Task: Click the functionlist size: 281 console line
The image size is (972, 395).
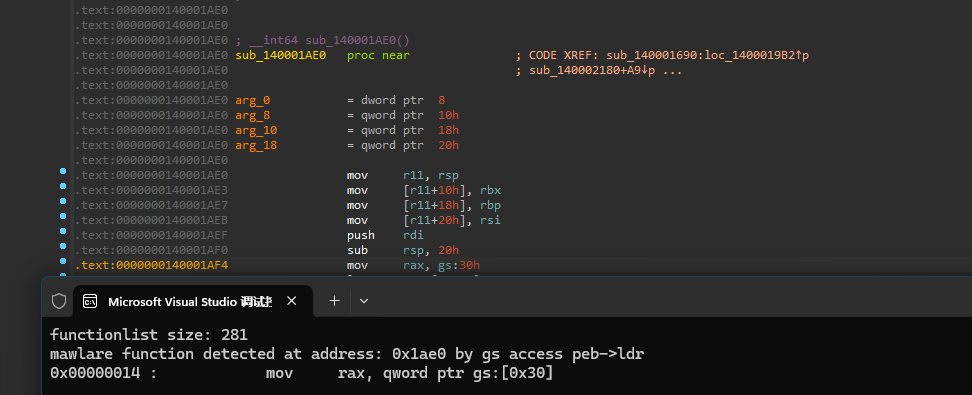Action: (149, 335)
